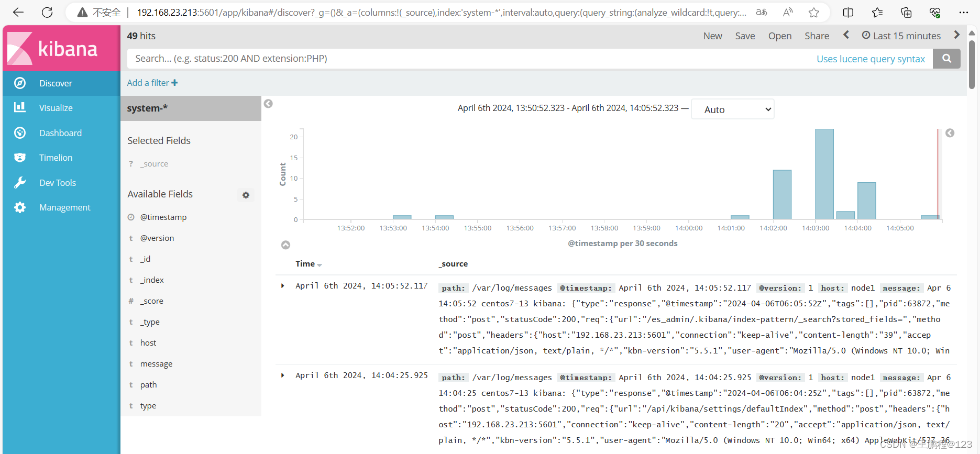Open the Dev Tools menu item
This screenshot has height=454, width=980.
point(61,182)
